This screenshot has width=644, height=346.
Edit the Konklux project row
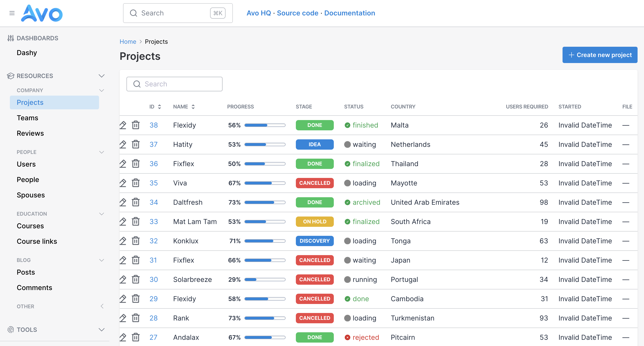(x=123, y=241)
